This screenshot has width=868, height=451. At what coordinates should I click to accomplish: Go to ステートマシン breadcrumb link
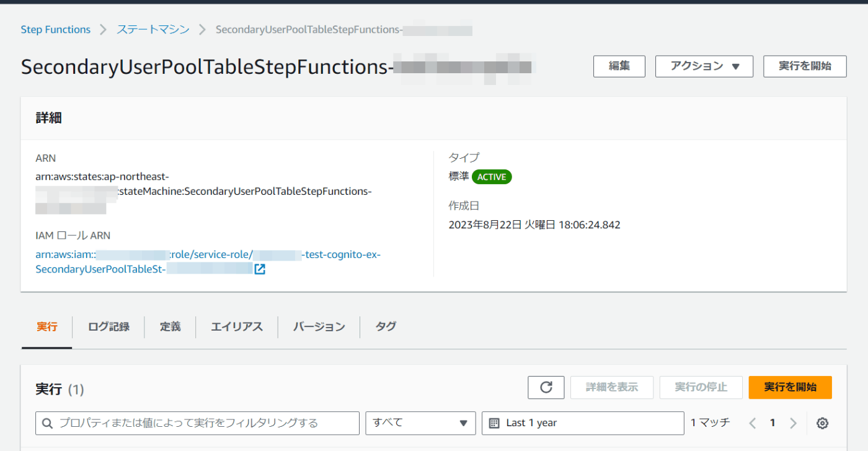click(x=153, y=30)
